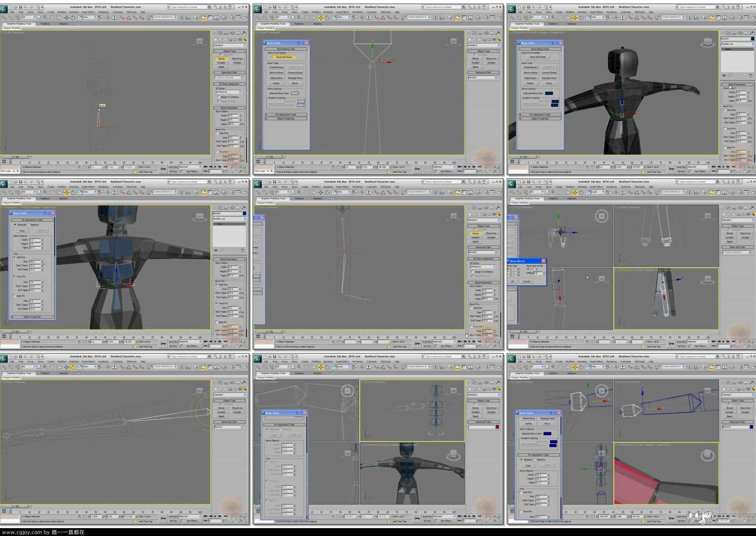This screenshot has width=756, height=536.
Task: Click Select by Name icon in top-left window
Action: [46, 18]
